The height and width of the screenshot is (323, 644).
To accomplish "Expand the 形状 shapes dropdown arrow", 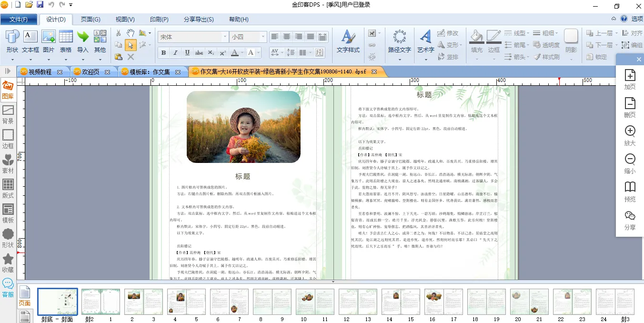I will click(12, 60).
